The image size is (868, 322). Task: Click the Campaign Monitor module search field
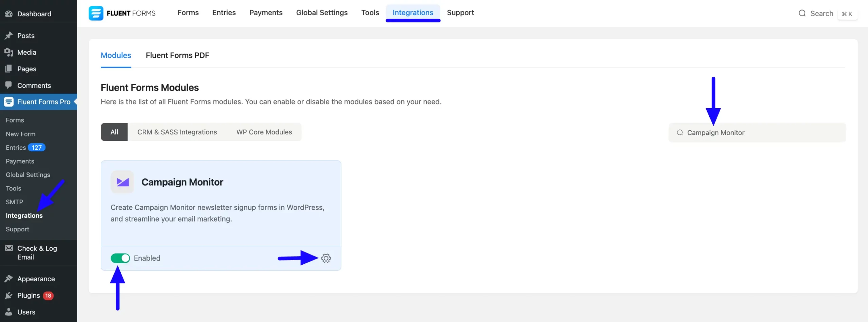click(x=757, y=133)
